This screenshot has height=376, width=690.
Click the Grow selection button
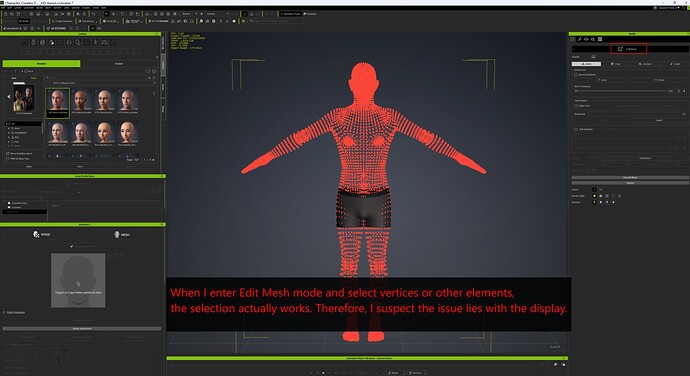coord(603,80)
